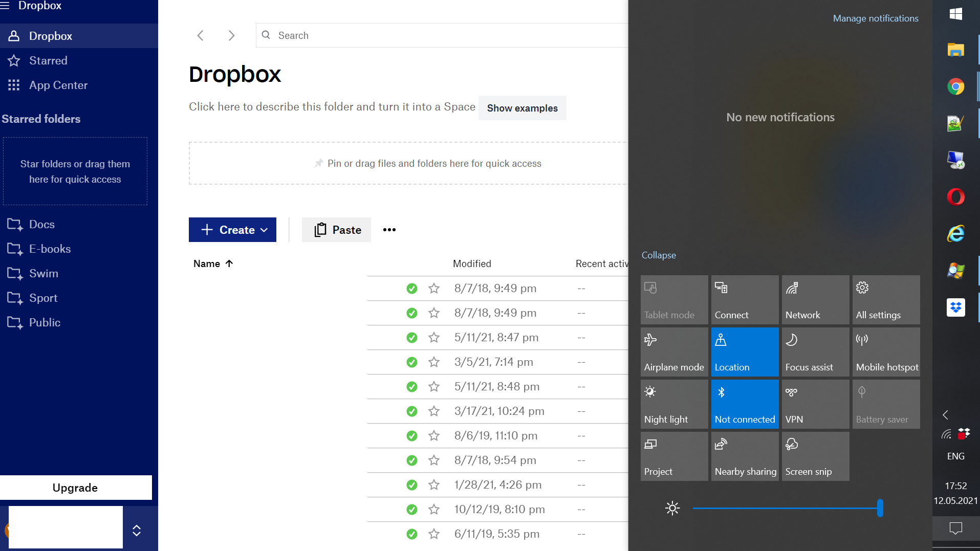
Task: Click sync status icon for 1/28/21, 4:26 pm
Action: coord(412,485)
